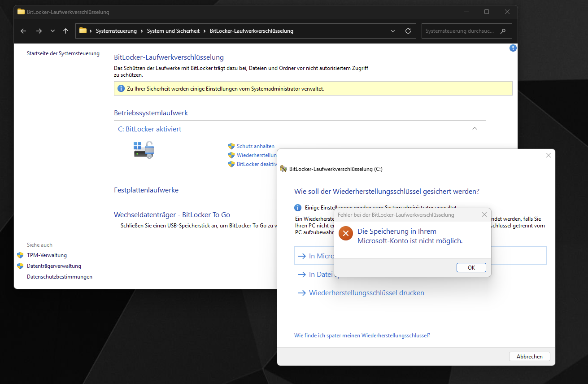Click the folder icon in the window title bar
Screen dimensions: 588x384
21,12
